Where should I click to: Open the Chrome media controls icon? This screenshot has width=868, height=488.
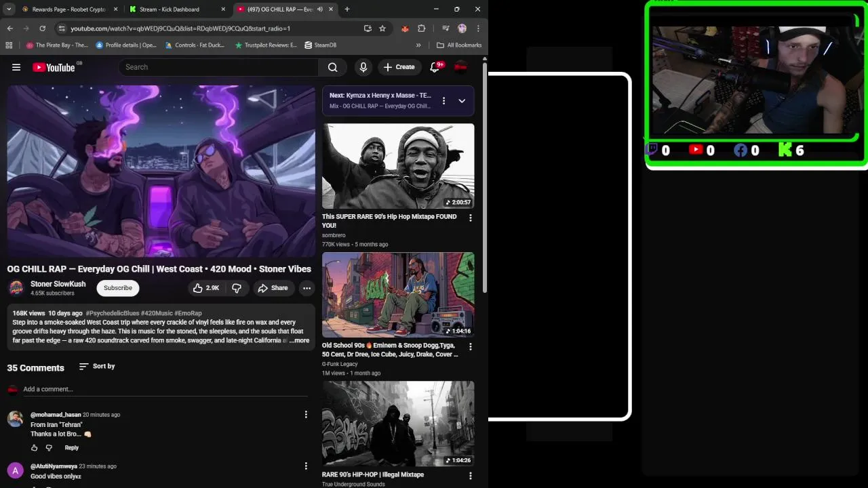click(x=446, y=28)
